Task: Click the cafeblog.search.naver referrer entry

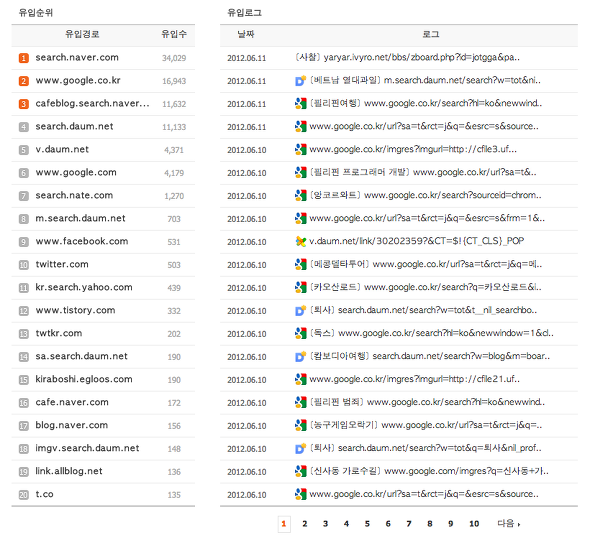Action: click(92, 103)
